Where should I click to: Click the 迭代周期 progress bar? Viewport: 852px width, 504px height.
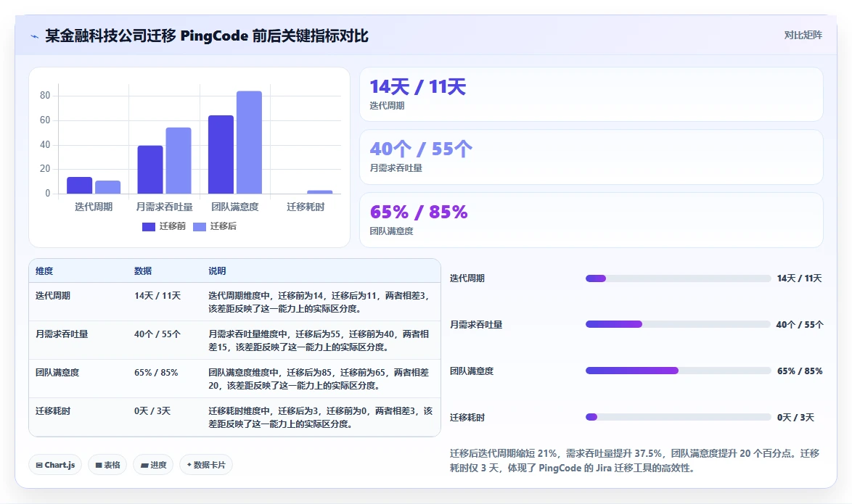678,278
